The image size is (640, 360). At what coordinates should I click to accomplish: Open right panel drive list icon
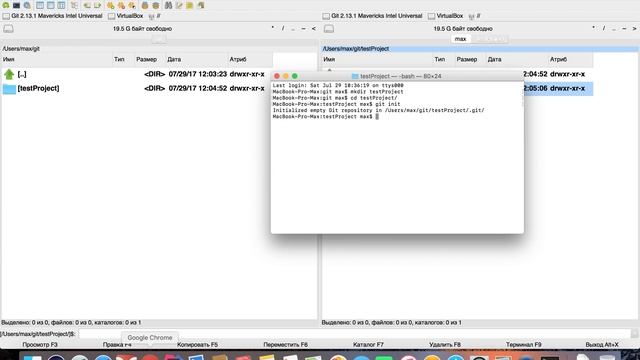click(x=329, y=29)
